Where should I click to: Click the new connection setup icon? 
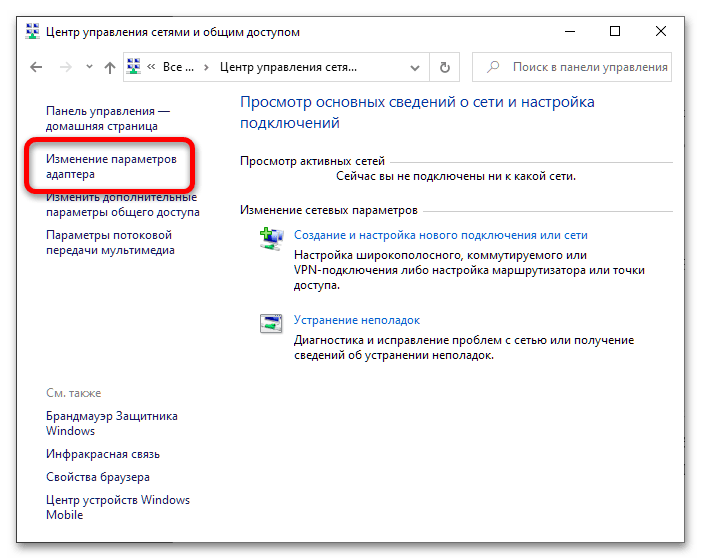(x=271, y=238)
